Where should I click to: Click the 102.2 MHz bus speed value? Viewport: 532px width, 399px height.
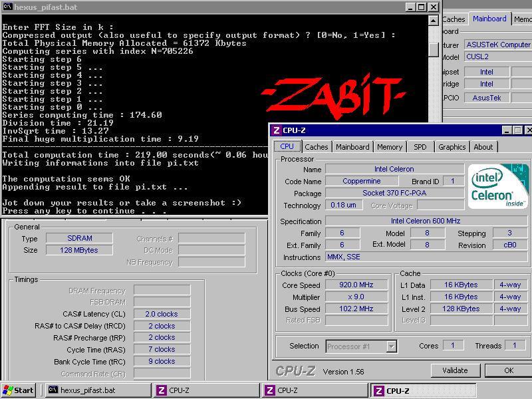(356, 309)
